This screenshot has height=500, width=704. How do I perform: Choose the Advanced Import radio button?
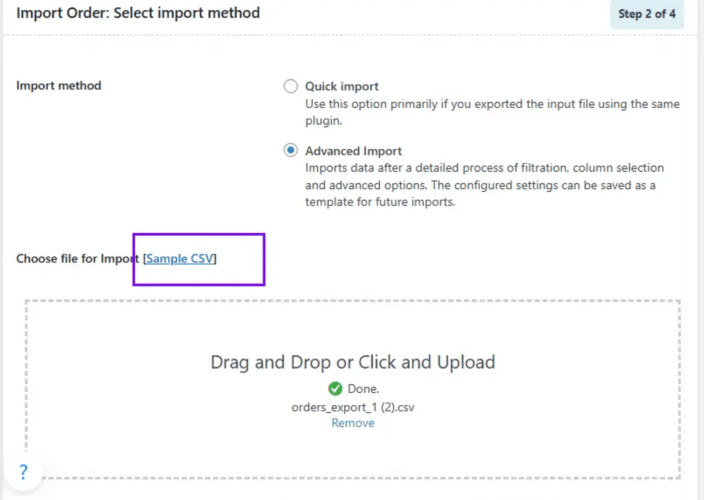[x=291, y=150]
